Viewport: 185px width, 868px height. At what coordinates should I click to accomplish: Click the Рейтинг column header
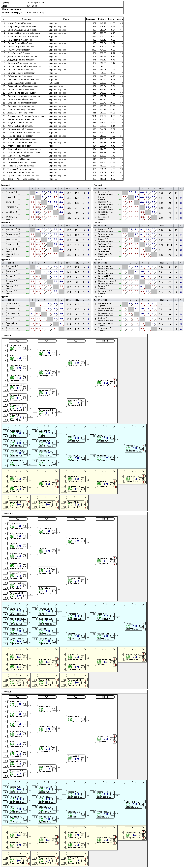point(102,19)
